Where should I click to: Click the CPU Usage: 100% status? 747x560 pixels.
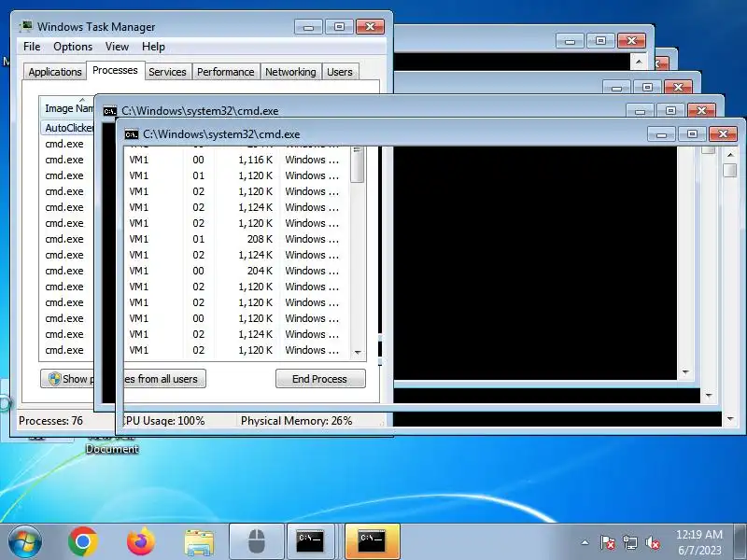click(x=163, y=421)
